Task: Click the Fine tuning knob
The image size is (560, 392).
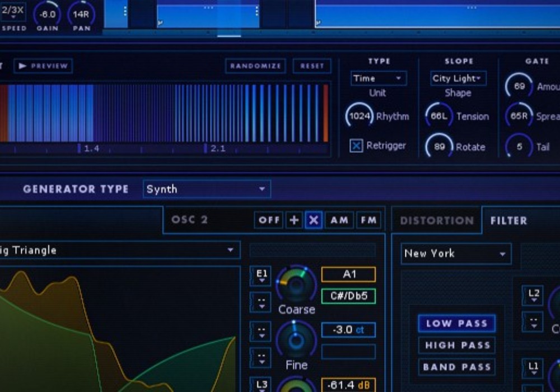Action: coord(296,340)
